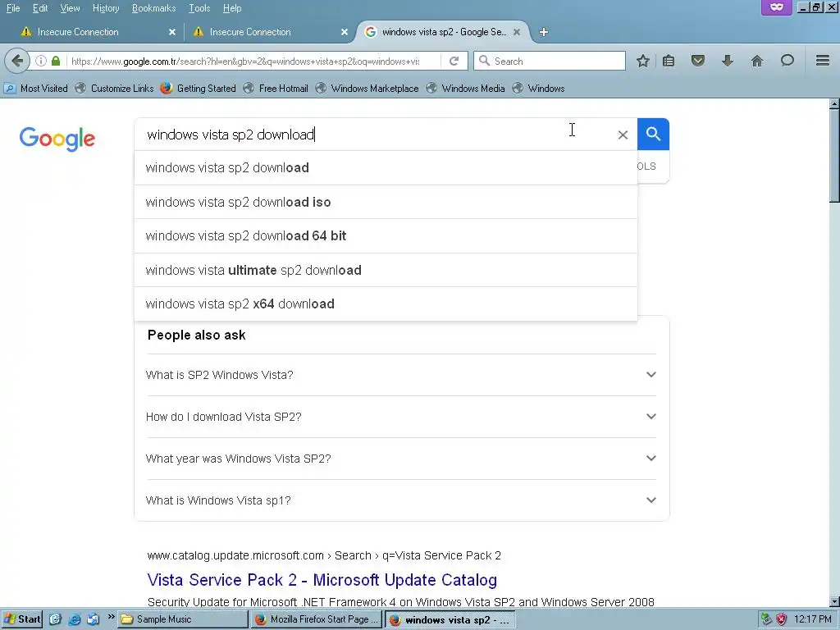Open the Tools menu
The image size is (840, 630).
199,8
